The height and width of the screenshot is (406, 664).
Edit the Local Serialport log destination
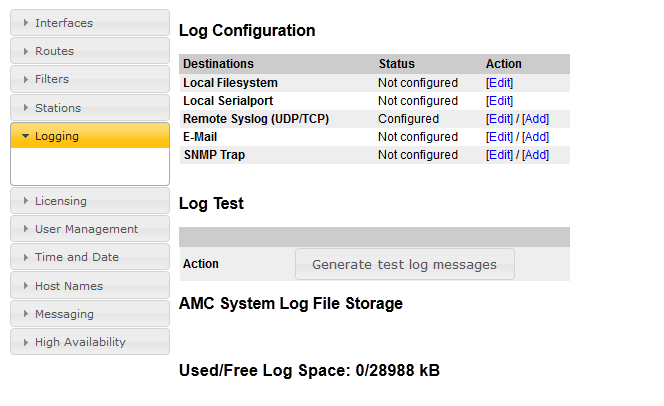[499, 101]
